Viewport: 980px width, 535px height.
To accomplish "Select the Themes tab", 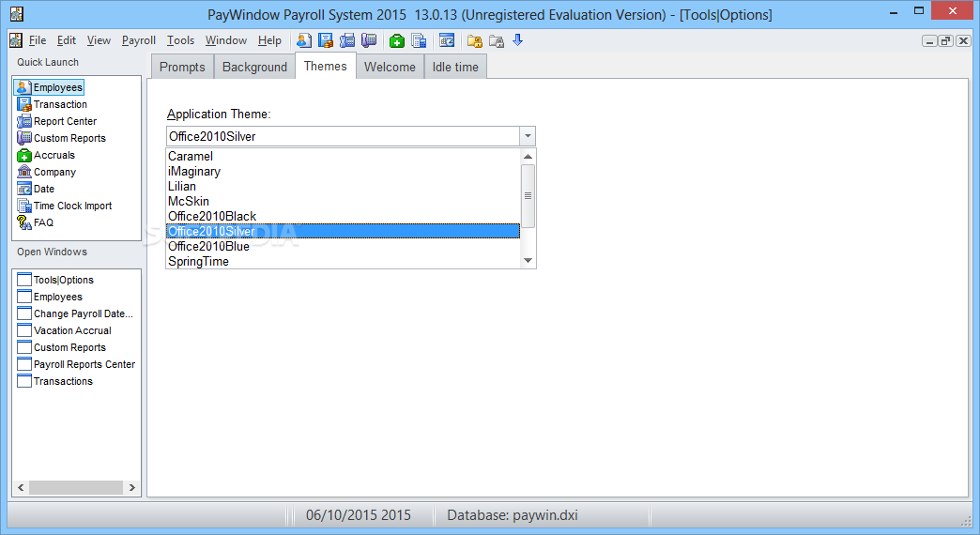I will [x=325, y=66].
